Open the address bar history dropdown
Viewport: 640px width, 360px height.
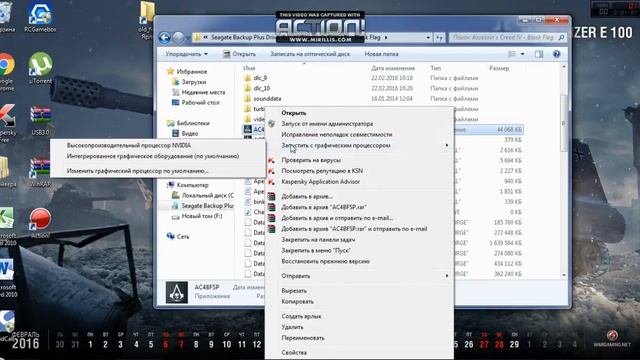coord(428,38)
